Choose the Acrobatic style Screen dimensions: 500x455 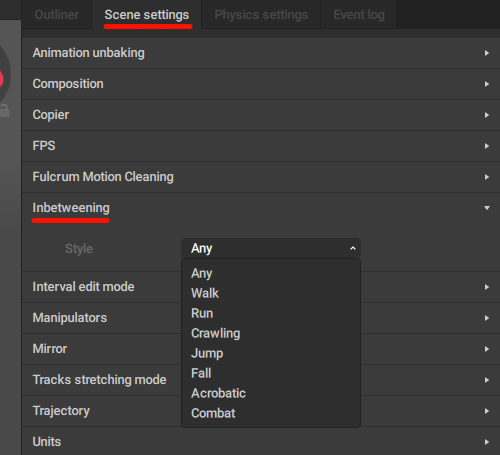[x=271, y=393]
